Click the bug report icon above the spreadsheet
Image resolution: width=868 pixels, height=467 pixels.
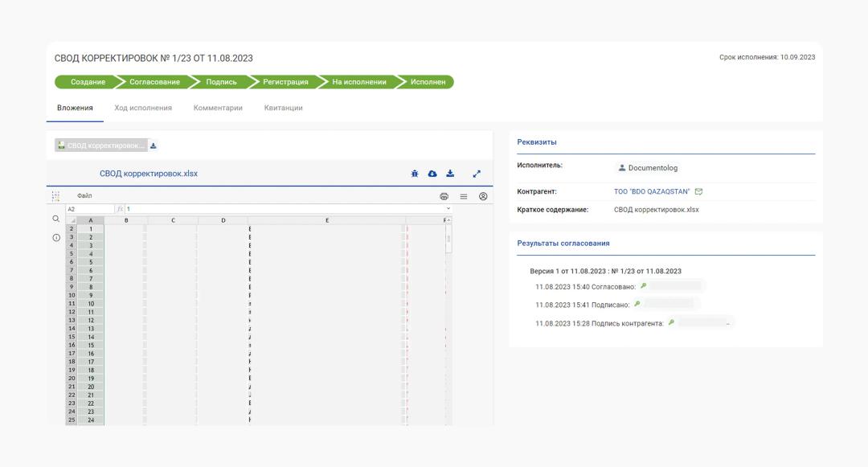tap(415, 174)
